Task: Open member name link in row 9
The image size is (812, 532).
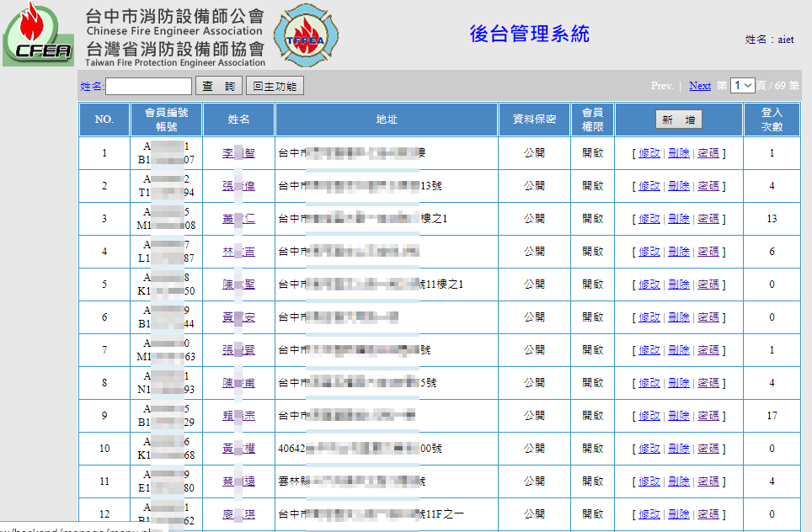Action: 238,416
